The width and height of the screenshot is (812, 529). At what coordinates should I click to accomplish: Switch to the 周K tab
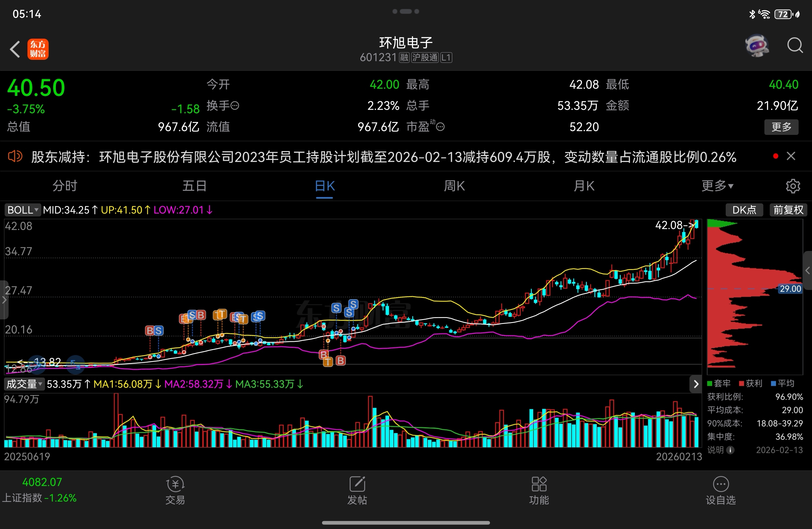click(x=454, y=186)
